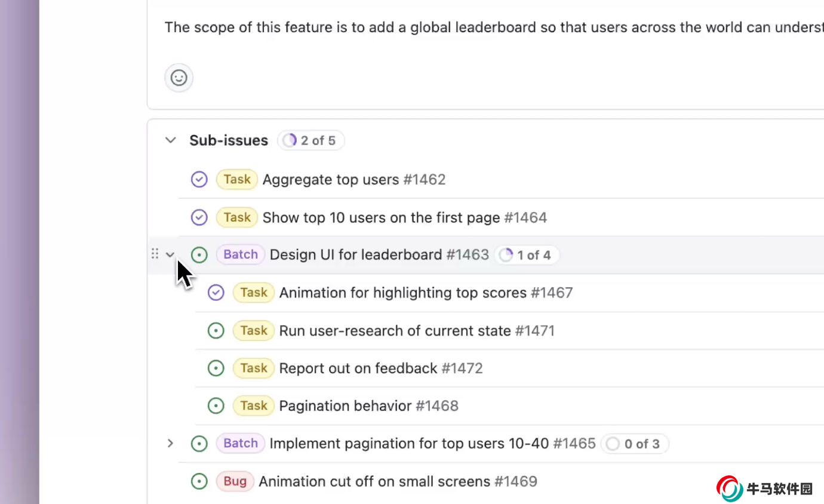Viewport: 824px width, 504px height.
Task: Click the Batch label on issue #1463
Action: [x=240, y=255]
